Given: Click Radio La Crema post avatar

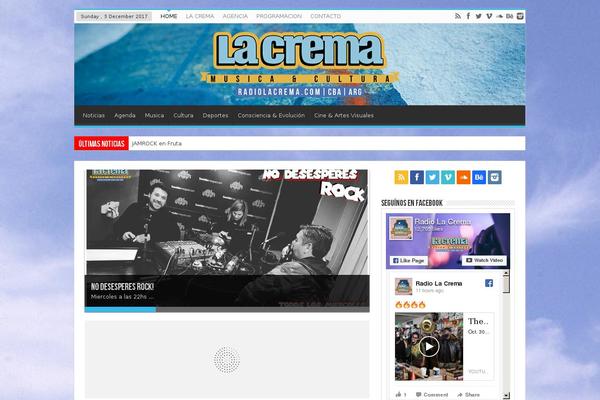Looking at the screenshot, I should (x=403, y=286).
